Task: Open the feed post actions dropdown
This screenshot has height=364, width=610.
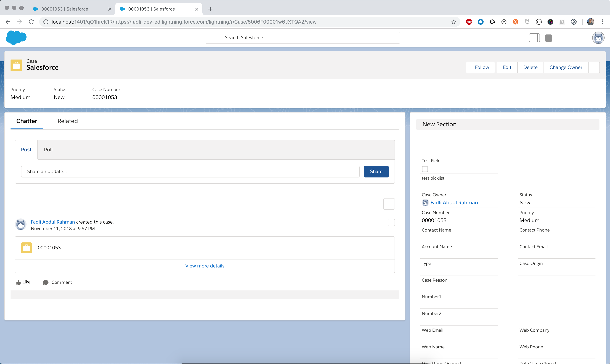Action: coord(391,222)
